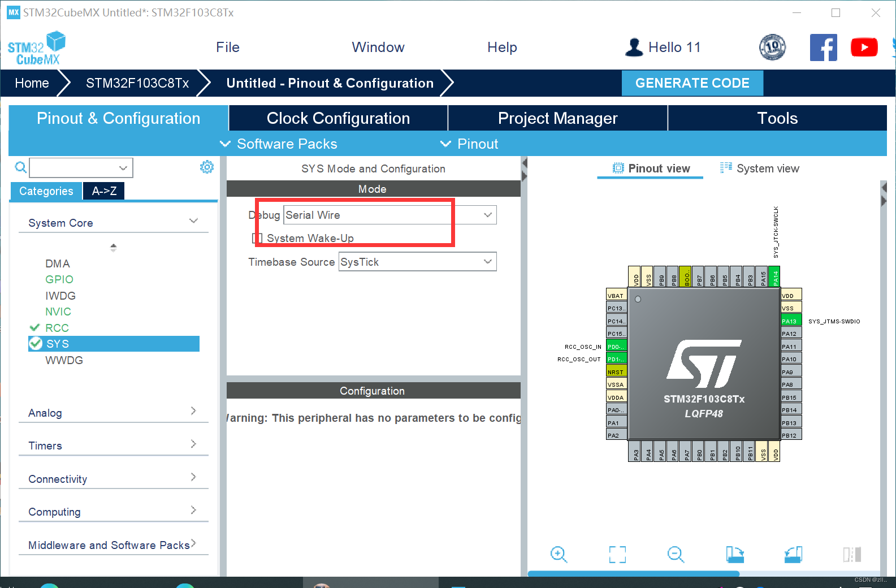Select the Pinout view tab

651,168
